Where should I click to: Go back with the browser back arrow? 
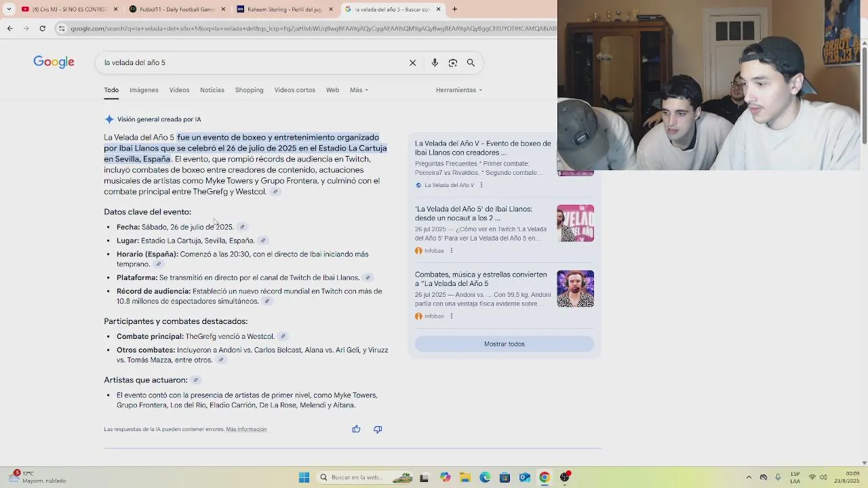[x=9, y=28]
